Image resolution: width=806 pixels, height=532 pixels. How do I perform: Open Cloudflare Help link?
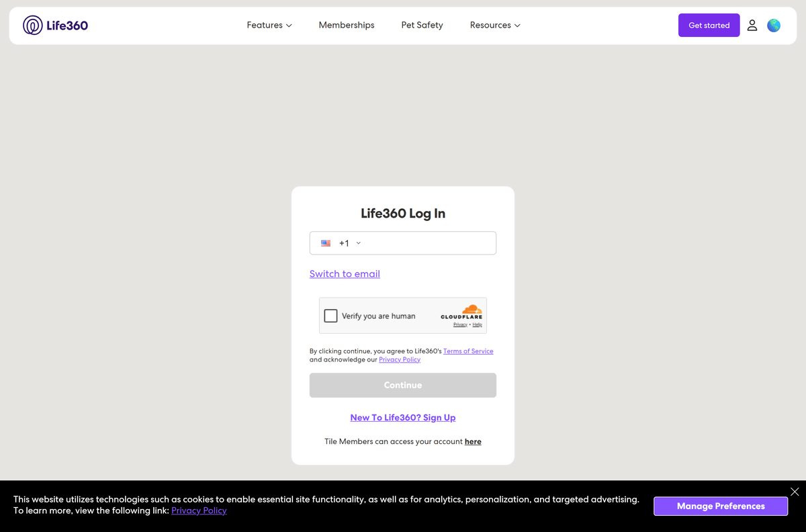pyautogui.click(x=478, y=324)
